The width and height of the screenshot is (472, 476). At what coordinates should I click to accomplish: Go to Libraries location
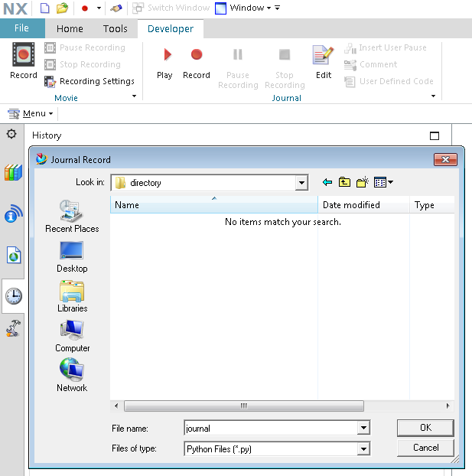pyautogui.click(x=72, y=296)
